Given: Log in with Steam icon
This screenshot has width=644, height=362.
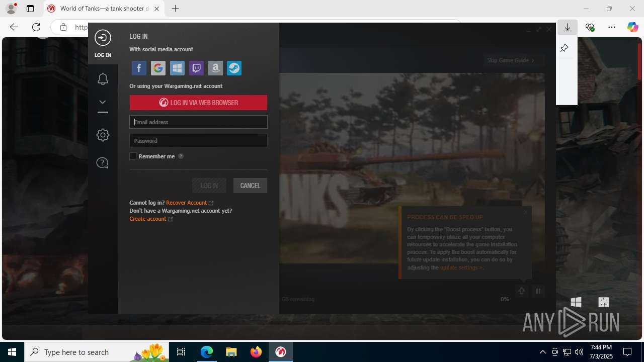Looking at the screenshot, I should click(x=234, y=68).
